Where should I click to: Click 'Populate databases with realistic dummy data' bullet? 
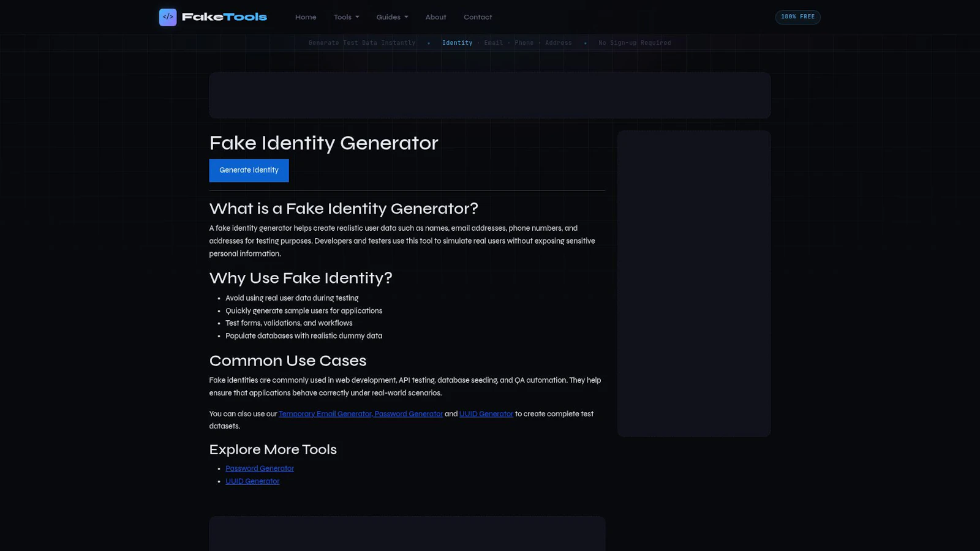click(304, 336)
